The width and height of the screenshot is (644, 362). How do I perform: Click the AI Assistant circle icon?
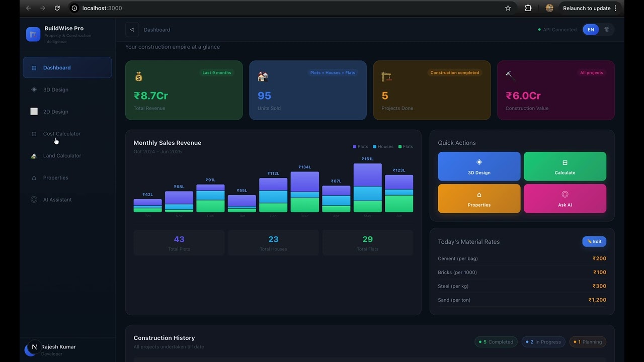[34, 200]
